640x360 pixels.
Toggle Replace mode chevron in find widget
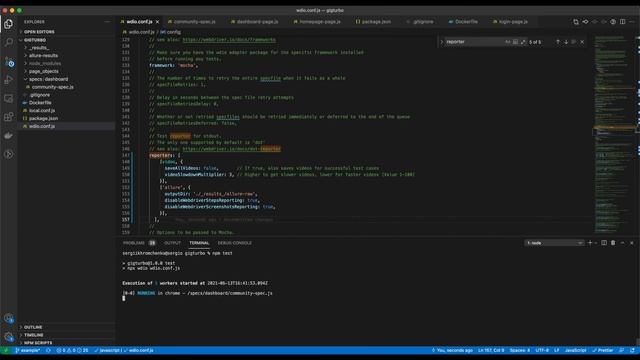(442, 42)
